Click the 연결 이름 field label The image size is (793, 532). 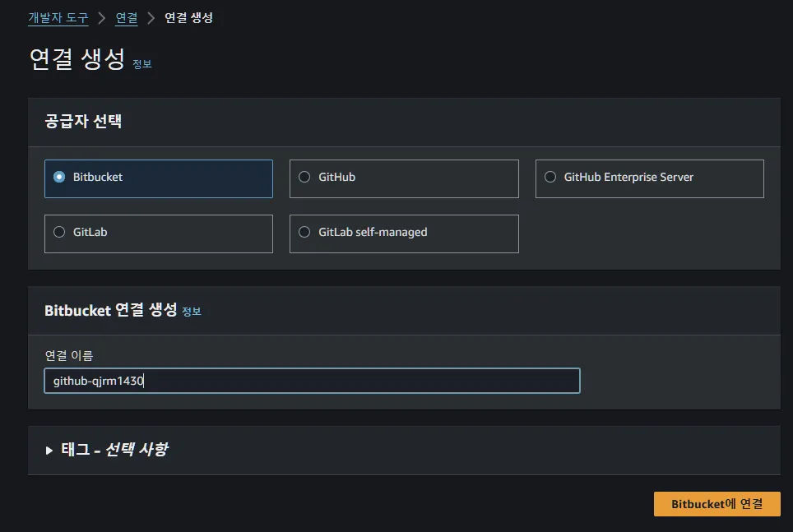click(x=69, y=355)
